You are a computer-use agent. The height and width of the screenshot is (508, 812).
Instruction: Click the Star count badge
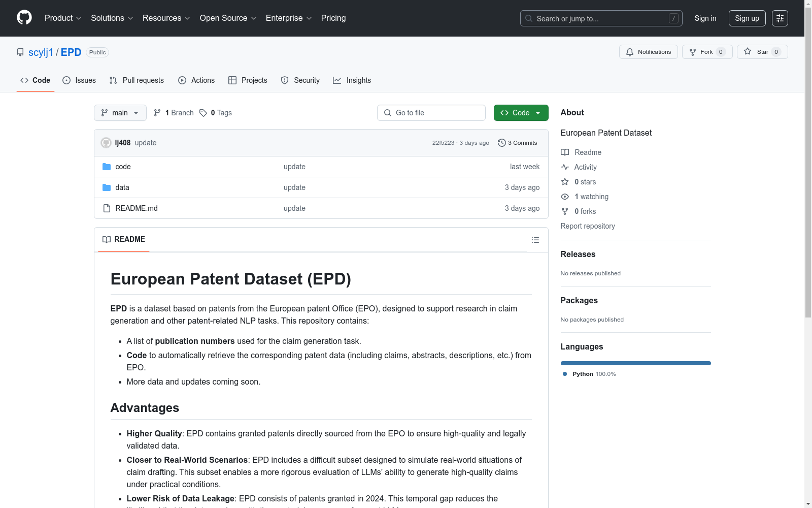click(x=776, y=52)
